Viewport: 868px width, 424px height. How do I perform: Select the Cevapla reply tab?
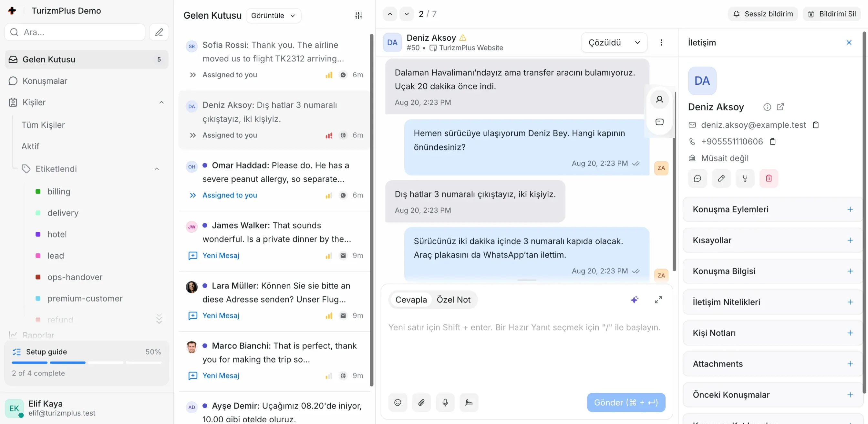pos(411,300)
